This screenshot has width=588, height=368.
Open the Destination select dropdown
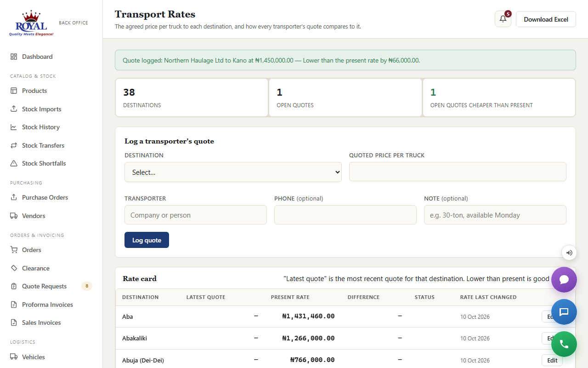pos(233,172)
